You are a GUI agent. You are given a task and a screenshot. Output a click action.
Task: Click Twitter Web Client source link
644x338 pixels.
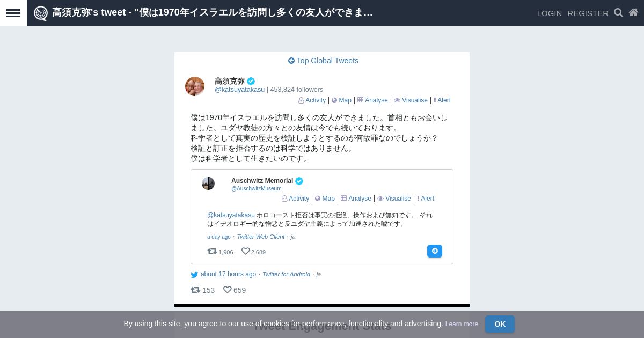click(261, 237)
